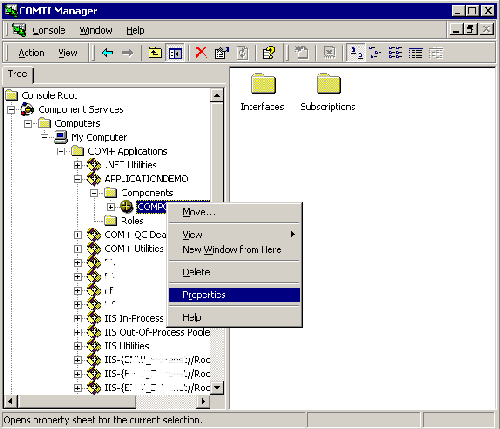500x429 pixels.
Task: Select the .NET Utilities tree item
Action: (x=130, y=165)
